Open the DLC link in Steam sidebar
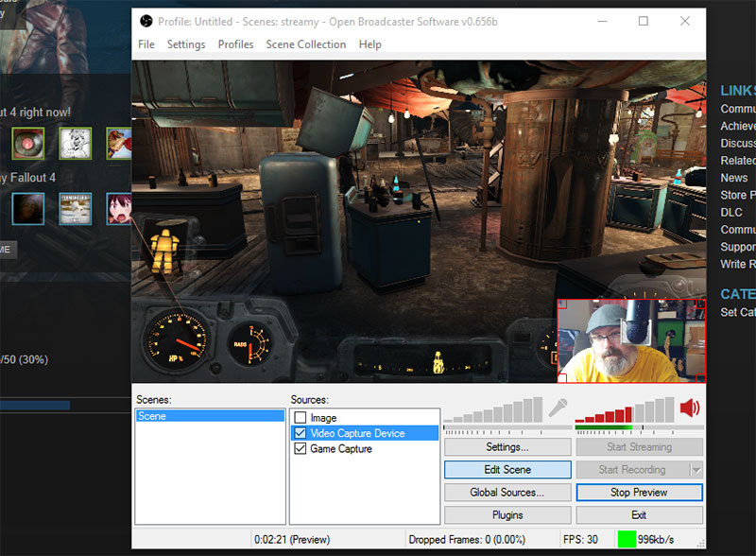Screen dimensions: 756x556 point(730,213)
